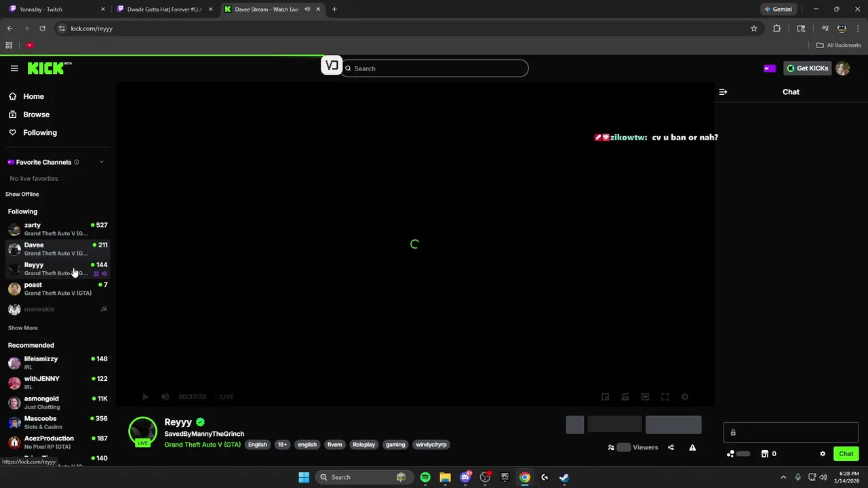Click the Kick search field
Screen dimensions: 868x488
(x=435, y=68)
